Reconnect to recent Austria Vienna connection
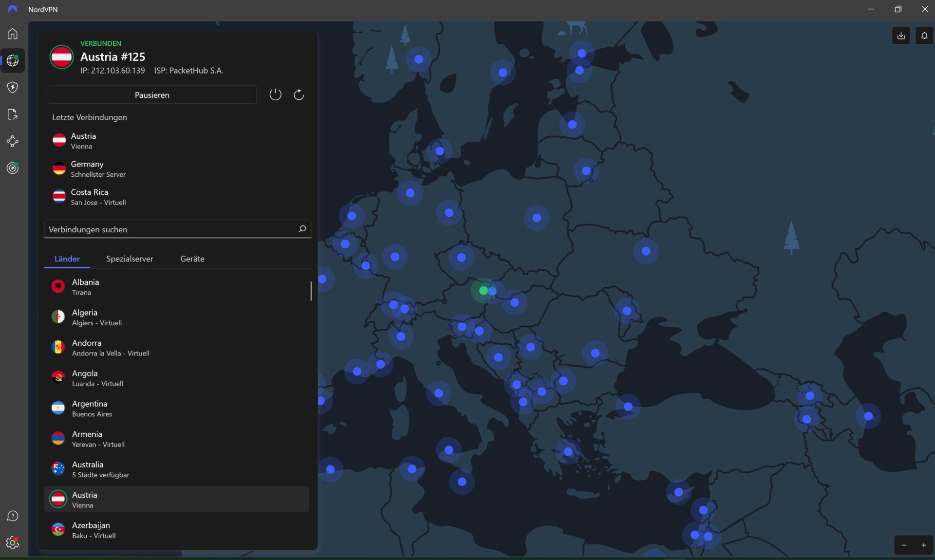 tap(178, 141)
